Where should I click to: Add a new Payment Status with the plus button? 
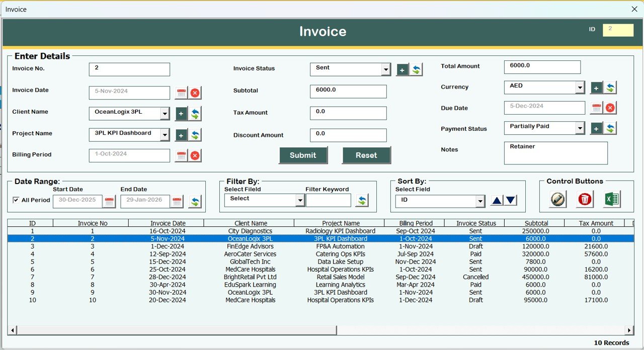(596, 128)
